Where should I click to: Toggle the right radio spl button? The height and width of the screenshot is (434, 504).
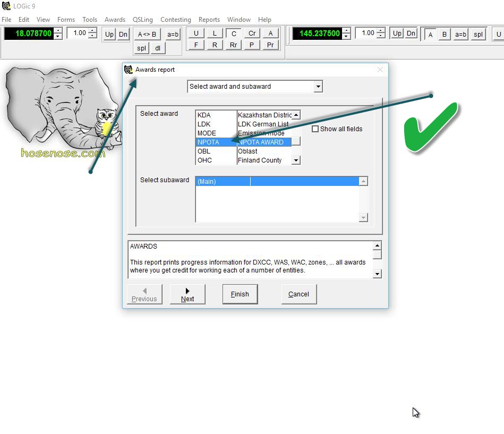click(x=478, y=35)
